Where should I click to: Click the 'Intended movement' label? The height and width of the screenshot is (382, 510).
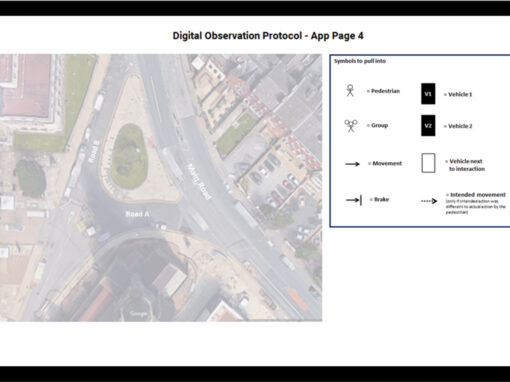point(478,195)
